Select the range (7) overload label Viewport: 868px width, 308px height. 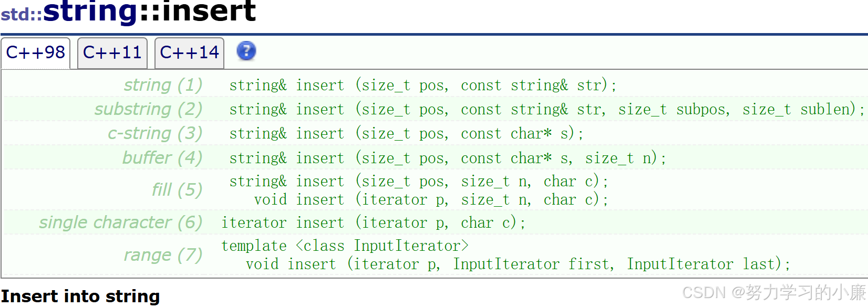[163, 255]
